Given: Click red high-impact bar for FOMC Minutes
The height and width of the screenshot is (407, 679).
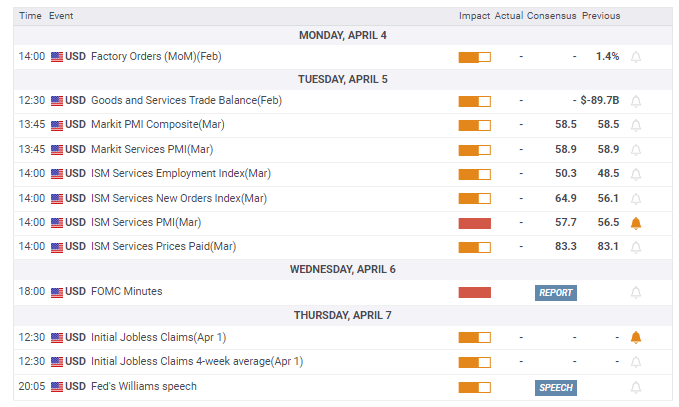Looking at the screenshot, I should coord(474,292).
